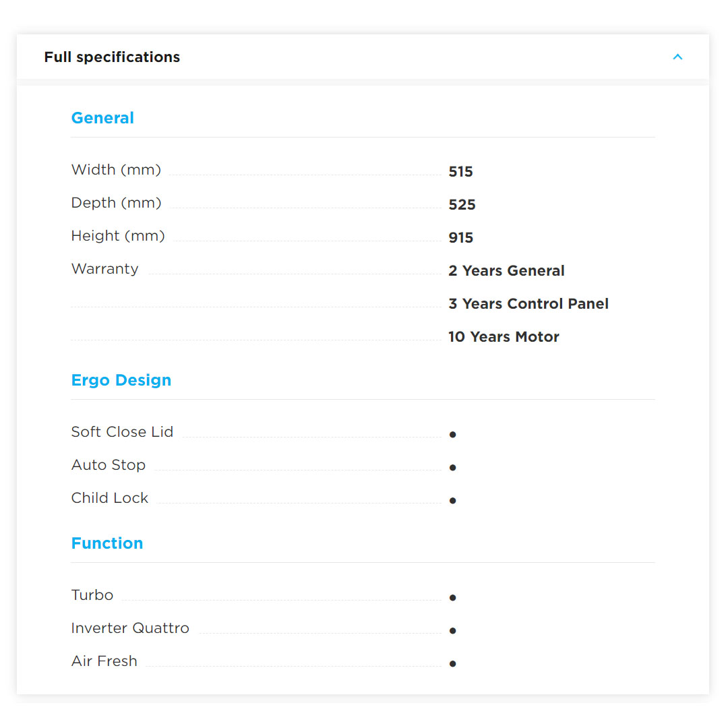Click the 3 Years Control Panel text

pyautogui.click(x=528, y=304)
